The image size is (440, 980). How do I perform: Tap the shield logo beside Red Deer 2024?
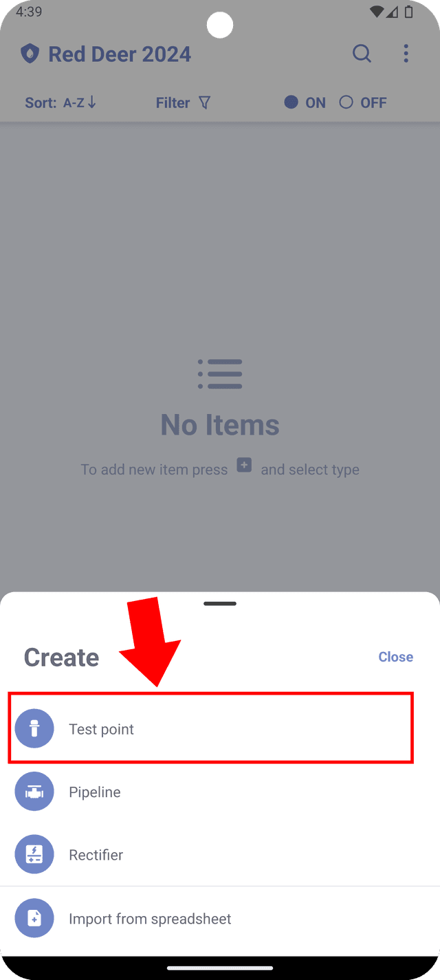30,54
